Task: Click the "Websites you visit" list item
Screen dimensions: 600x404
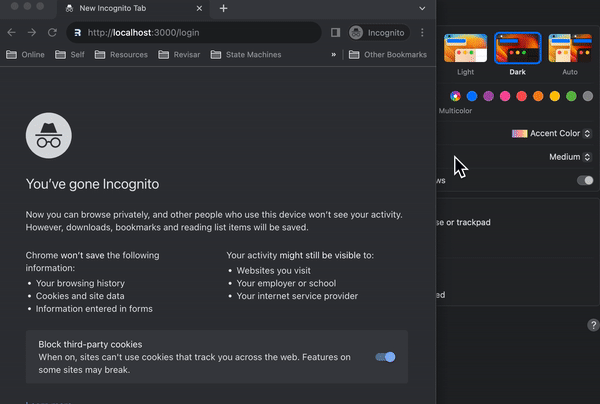Action: point(274,270)
